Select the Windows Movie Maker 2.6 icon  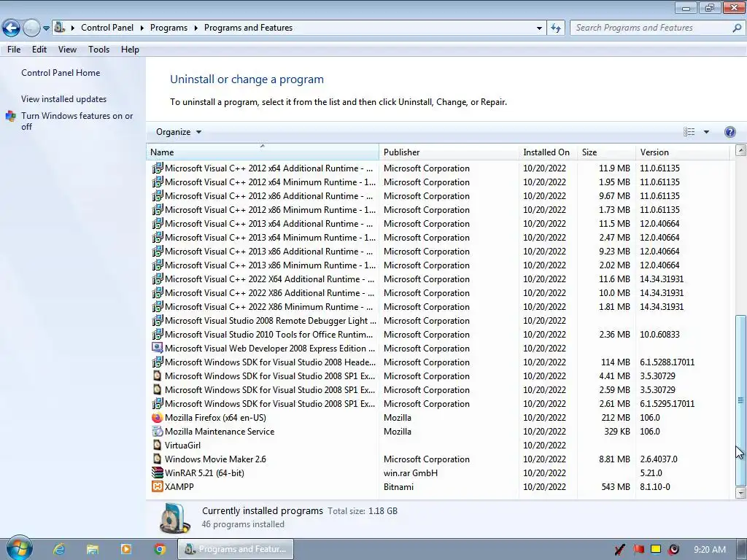[158, 459]
